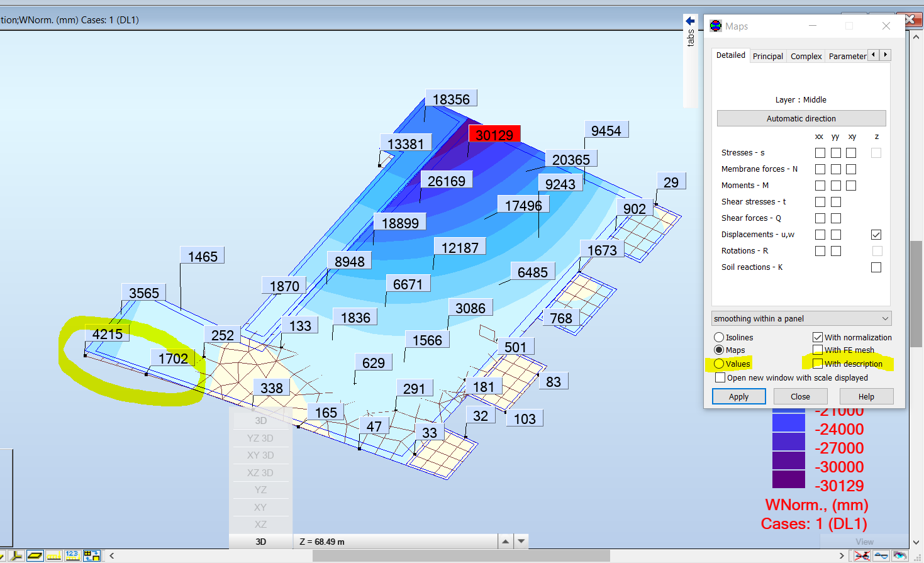The height and width of the screenshot is (563, 924).
Task: Click the red 30129 maximum value label
Action: pyautogui.click(x=494, y=135)
